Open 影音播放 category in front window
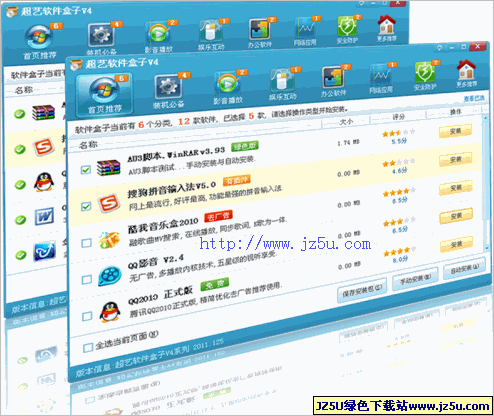 pyautogui.click(x=228, y=87)
